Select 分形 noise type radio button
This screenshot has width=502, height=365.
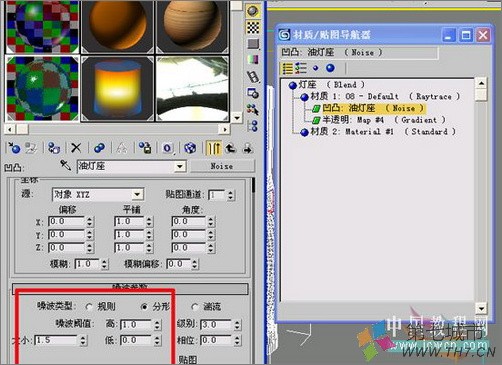(x=144, y=307)
